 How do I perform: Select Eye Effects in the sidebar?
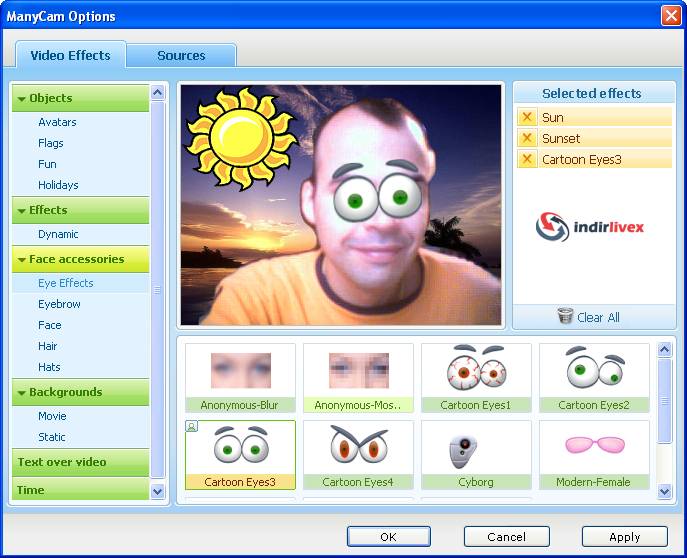[x=81, y=283]
